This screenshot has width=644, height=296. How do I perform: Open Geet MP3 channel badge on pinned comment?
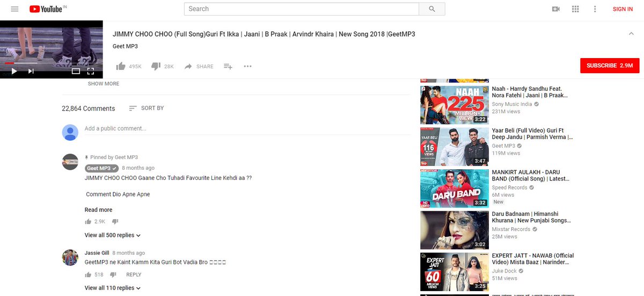click(x=101, y=168)
